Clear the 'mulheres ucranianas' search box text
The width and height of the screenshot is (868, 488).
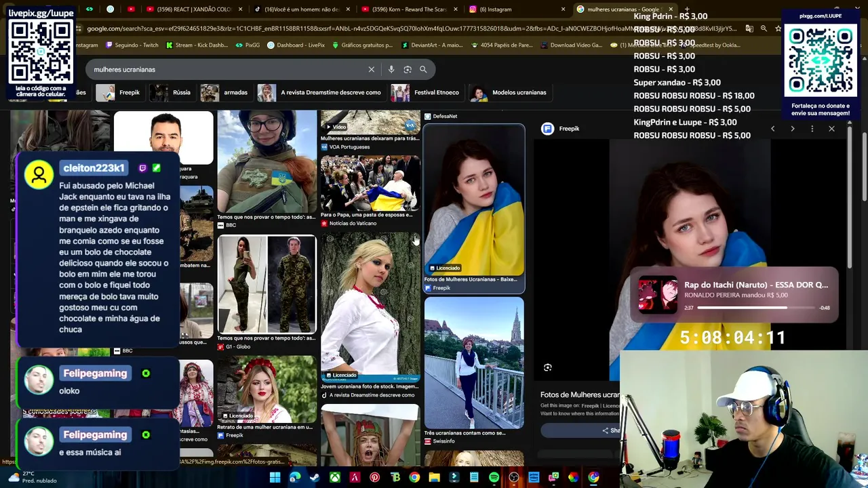371,69
